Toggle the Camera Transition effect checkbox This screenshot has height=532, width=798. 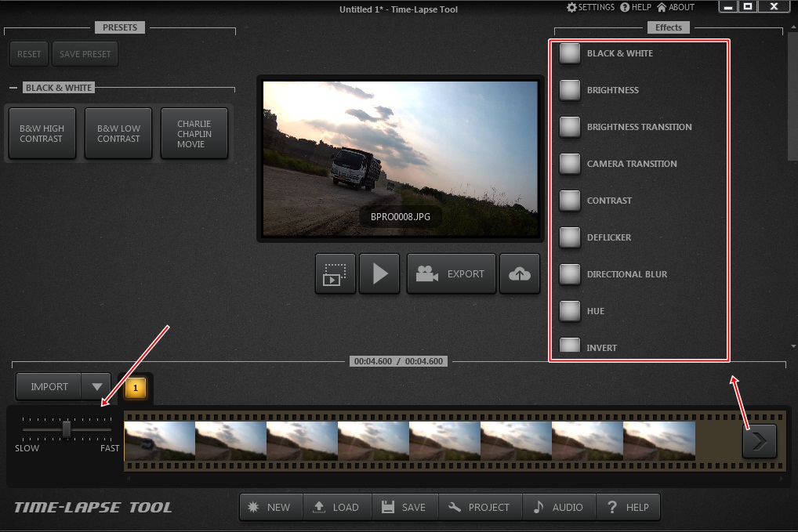569,164
